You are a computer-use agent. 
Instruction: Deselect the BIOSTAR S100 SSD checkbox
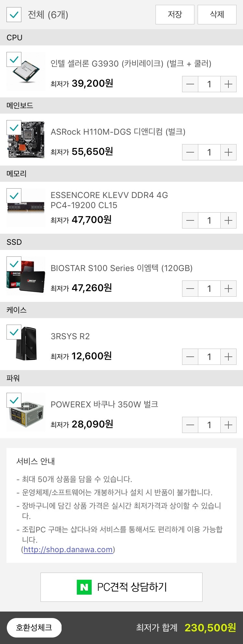(x=14, y=264)
